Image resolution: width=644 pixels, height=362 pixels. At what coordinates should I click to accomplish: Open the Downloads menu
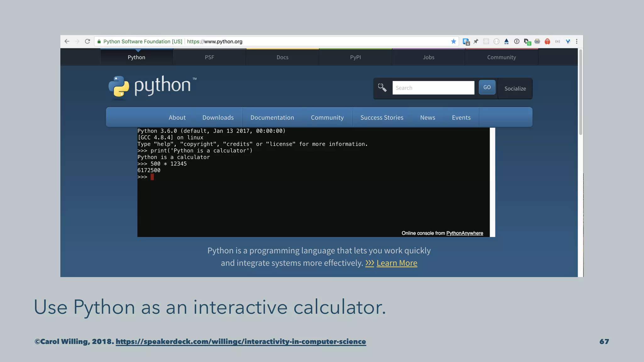(x=218, y=118)
